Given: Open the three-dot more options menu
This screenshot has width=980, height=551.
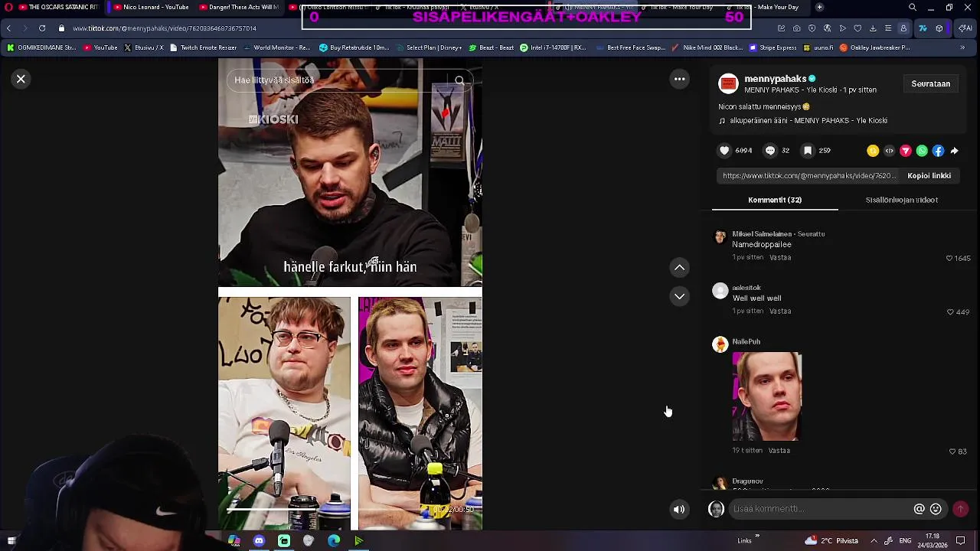Looking at the screenshot, I should [679, 79].
